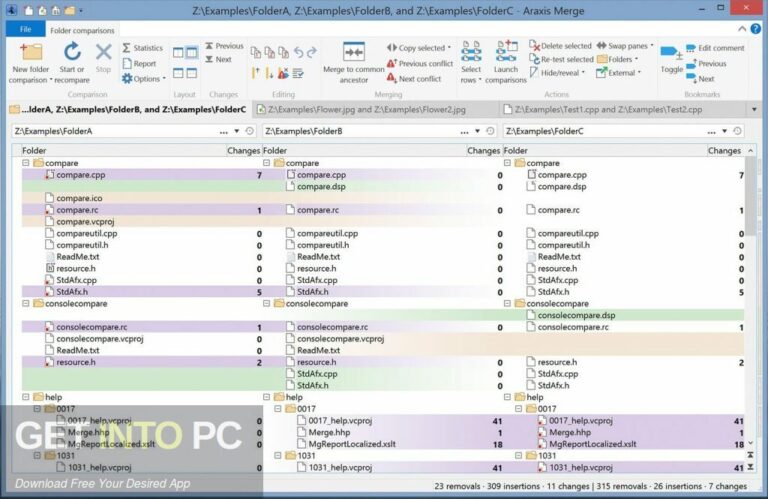768x499 pixels.
Task: Open the External dropdown
Action: (619, 72)
